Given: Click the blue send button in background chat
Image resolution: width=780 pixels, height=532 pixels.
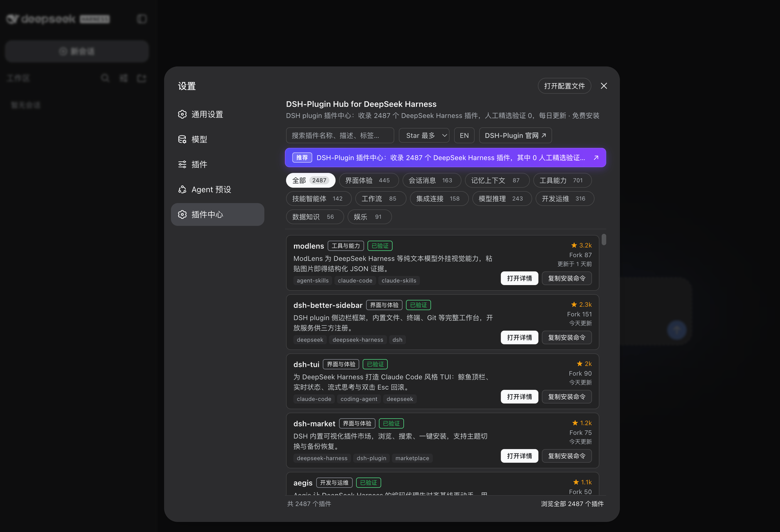Looking at the screenshot, I should click(677, 330).
